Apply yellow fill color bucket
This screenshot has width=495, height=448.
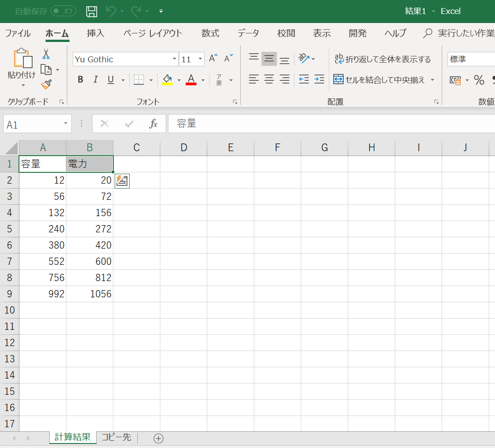click(167, 80)
